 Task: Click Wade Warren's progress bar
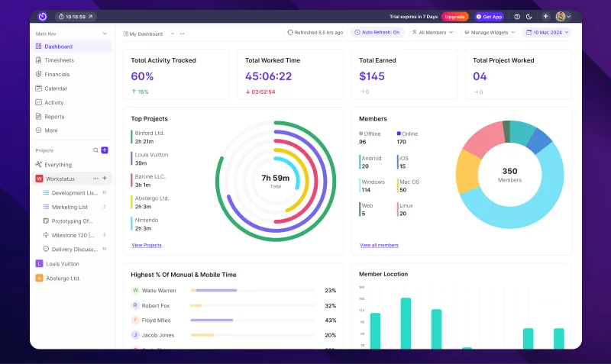click(253, 290)
